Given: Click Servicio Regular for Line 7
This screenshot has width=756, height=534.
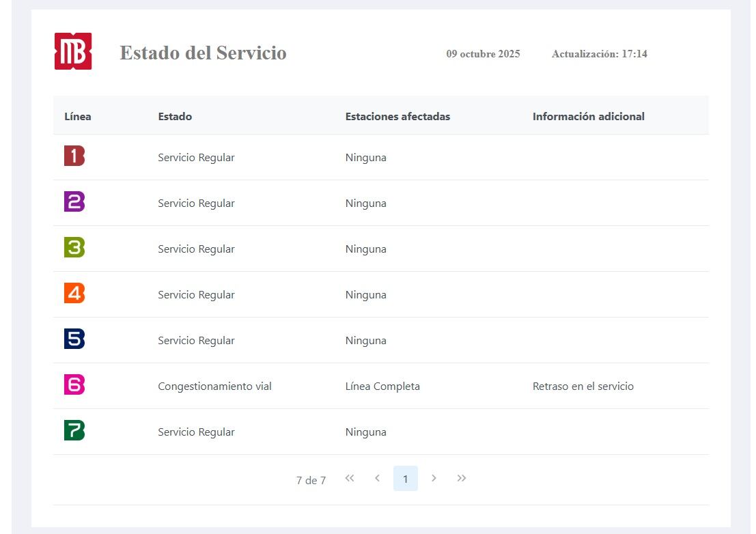Looking at the screenshot, I should (196, 432).
